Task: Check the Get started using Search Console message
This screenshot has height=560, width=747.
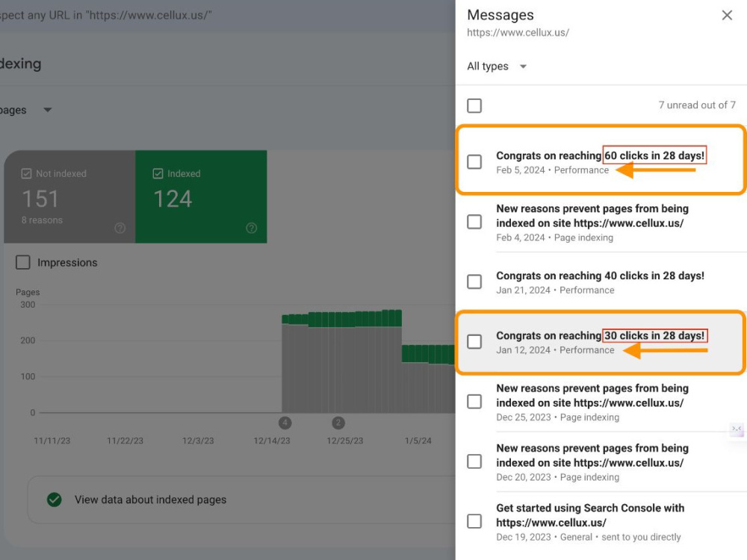Action: (474, 521)
